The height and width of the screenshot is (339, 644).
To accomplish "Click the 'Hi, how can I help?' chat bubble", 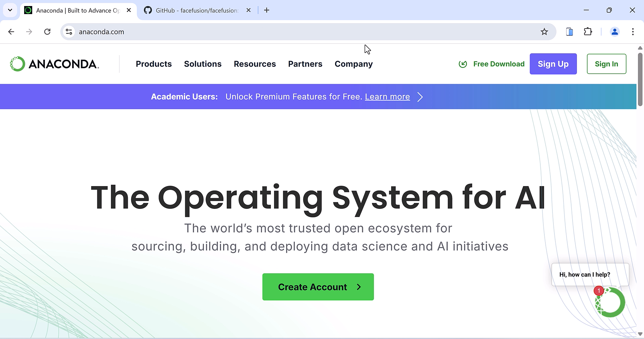I will point(590,275).
